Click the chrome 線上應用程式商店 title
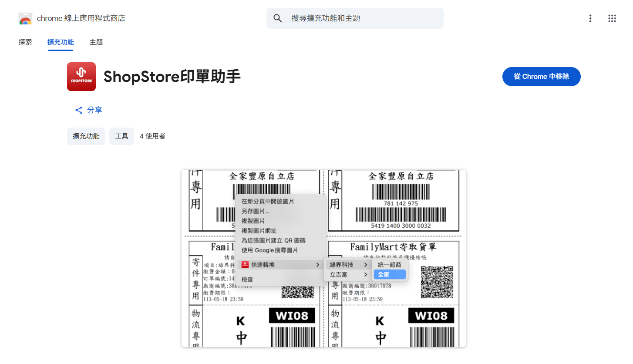Image resolution: width=633 pixels, height=364 pixels. coord(81,19)
